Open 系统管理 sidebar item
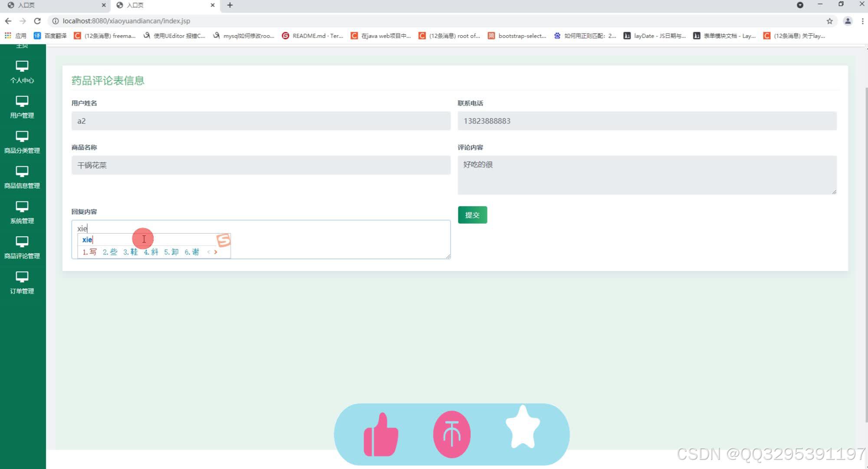 [22, 213]
